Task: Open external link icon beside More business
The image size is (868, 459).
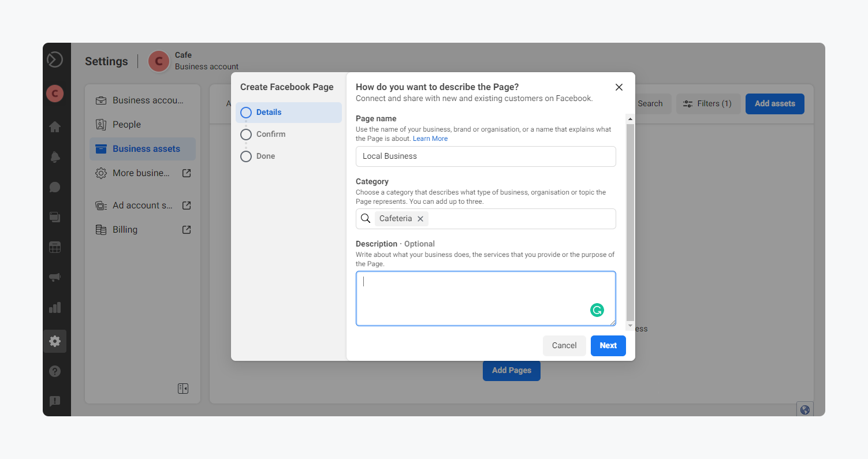Action: coord(187,173)
